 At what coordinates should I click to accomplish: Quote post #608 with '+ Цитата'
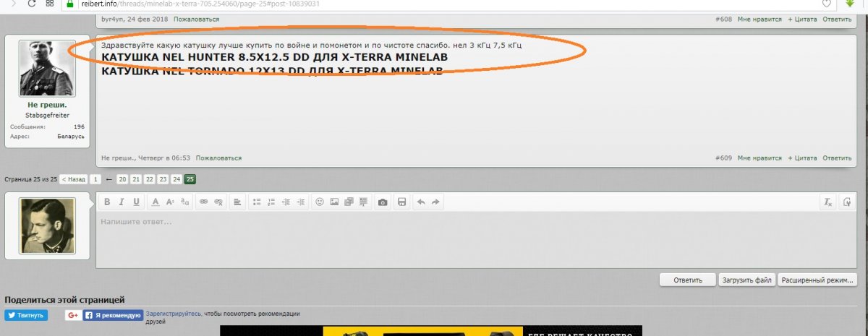click(801, 19)
